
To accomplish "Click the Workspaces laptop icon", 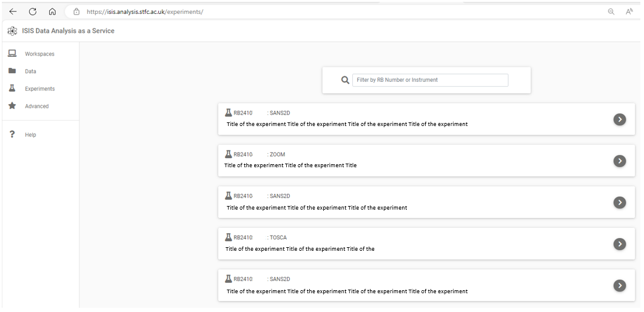I will [12, 53].
